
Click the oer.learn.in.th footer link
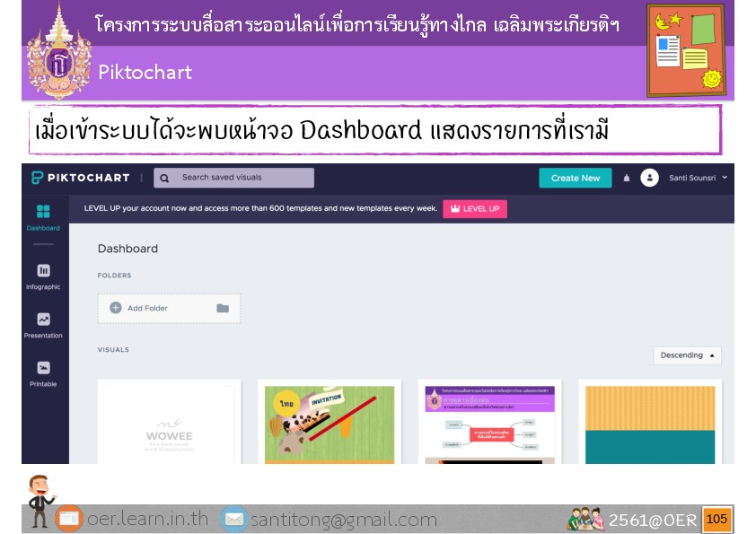147,519
